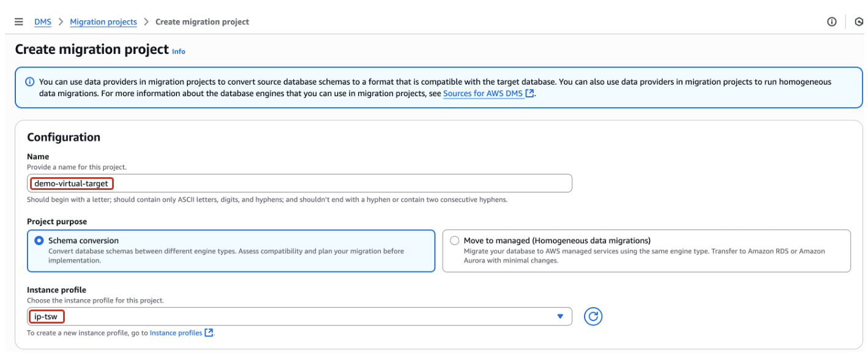Open the Sources for AWS DMS link
The width and height of the screenshot is (868, 353).
point(483,94)
